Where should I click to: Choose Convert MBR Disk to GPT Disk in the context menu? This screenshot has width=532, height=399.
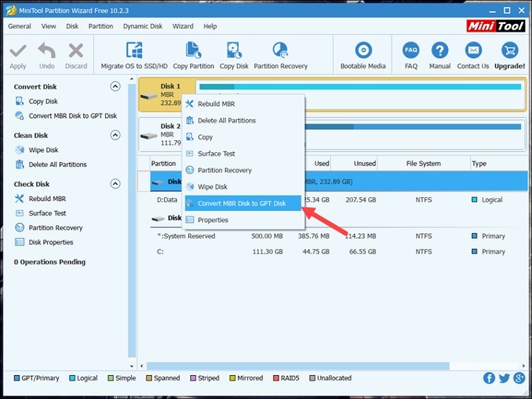point(242,204)
